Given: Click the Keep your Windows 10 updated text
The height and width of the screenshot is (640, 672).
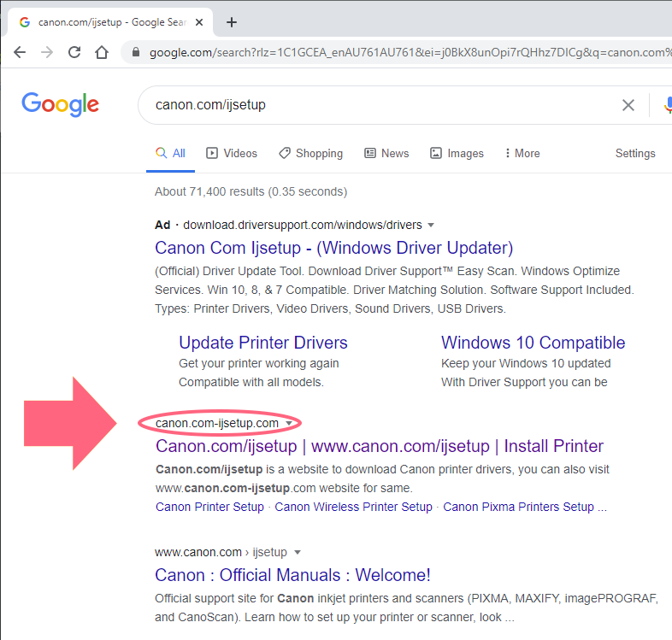Looking at the screenshot, I should click(526, 363).
